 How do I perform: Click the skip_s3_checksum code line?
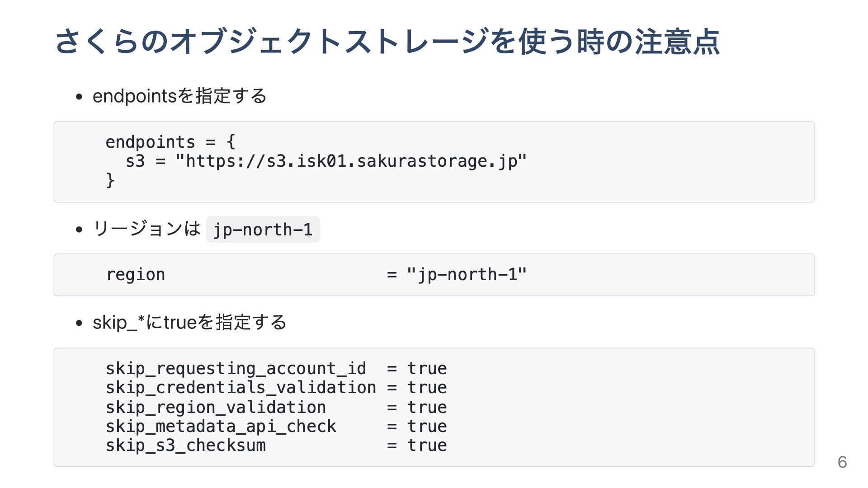pyautogui.click(x=186, y=446)
